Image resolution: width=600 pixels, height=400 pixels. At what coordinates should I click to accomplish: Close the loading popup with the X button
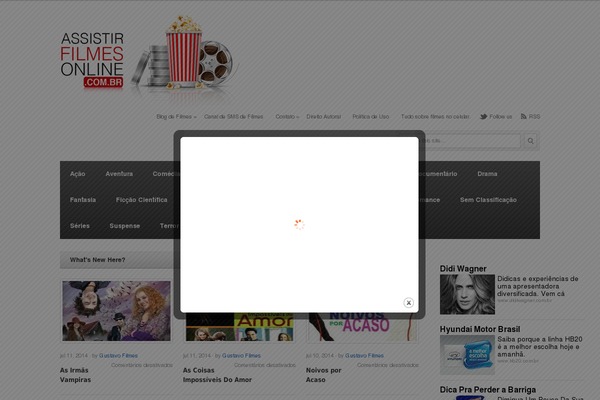[x=408, y=303]
